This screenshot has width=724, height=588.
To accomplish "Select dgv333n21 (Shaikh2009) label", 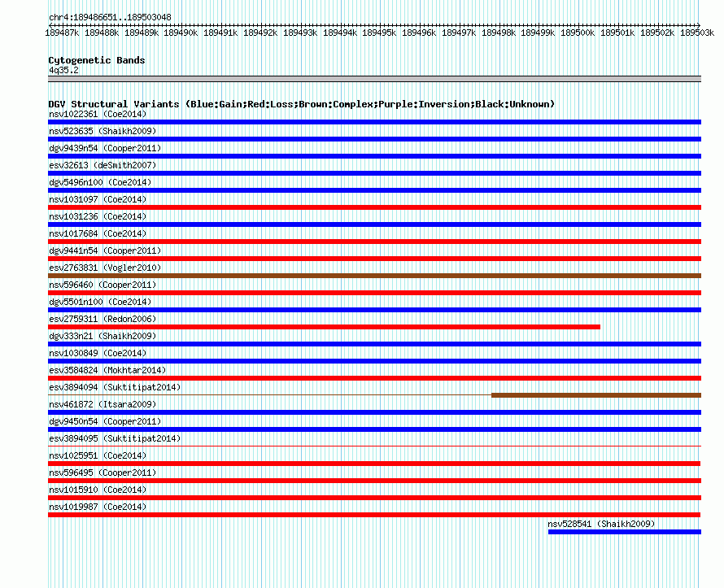I will coord(102,336).
